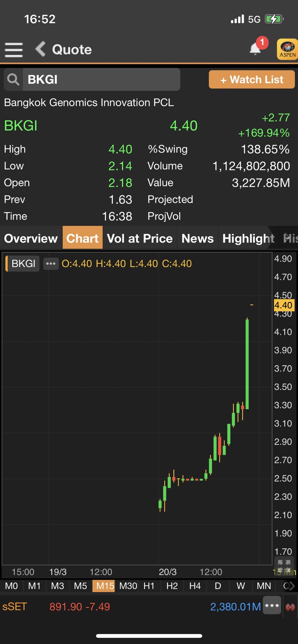Select the monthly MN timeframe
The width and height of the screenshot is (298, 644).
pyautogui.click(x=264, y=586)
